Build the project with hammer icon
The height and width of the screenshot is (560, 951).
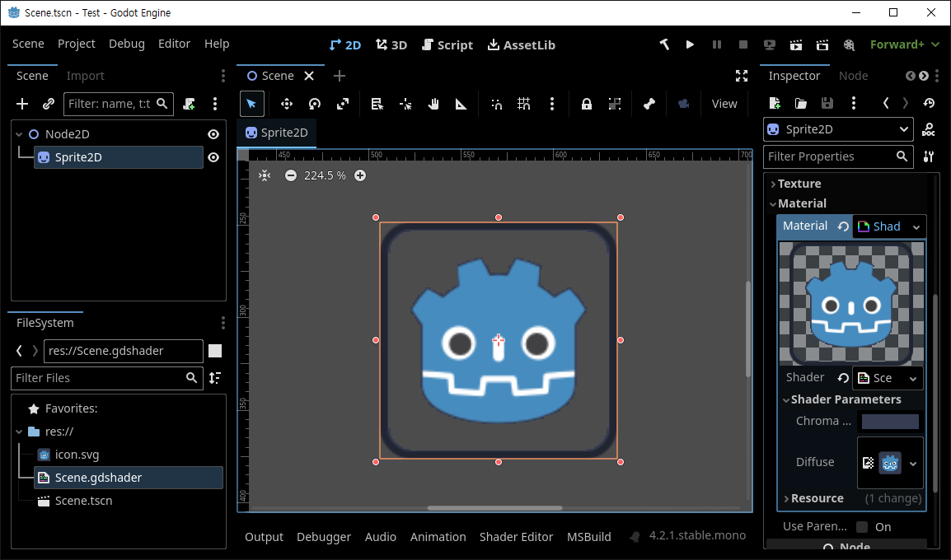pos(664,44)
